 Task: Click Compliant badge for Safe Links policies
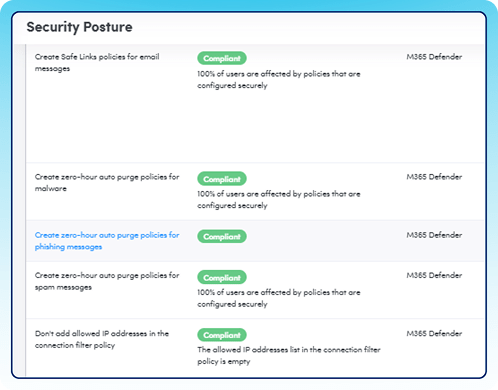pyautogui.click(x=222, y=58)
